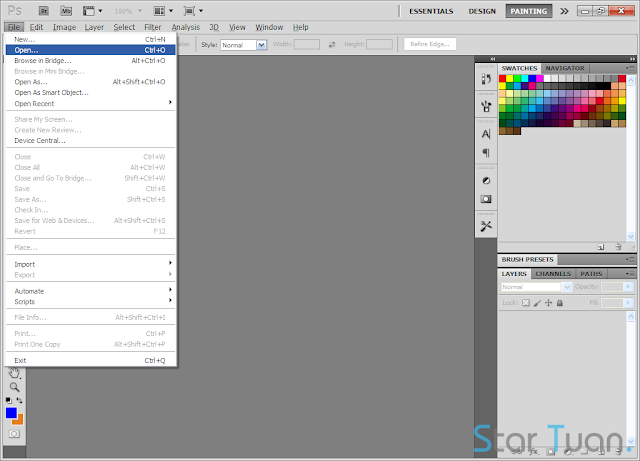The width and height of the screenshot is (640, 461).
Task: Select the Essentials workspace
Action: tap(431, 11)
